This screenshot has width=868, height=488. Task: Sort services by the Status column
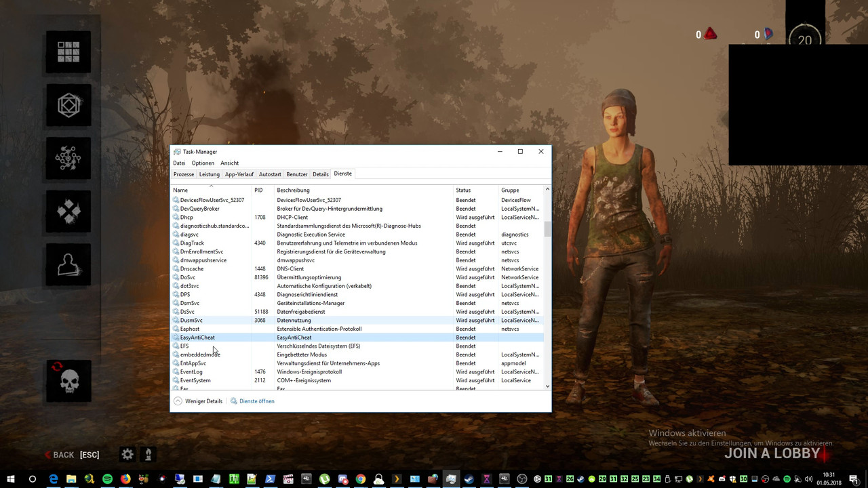coord(477,190)
